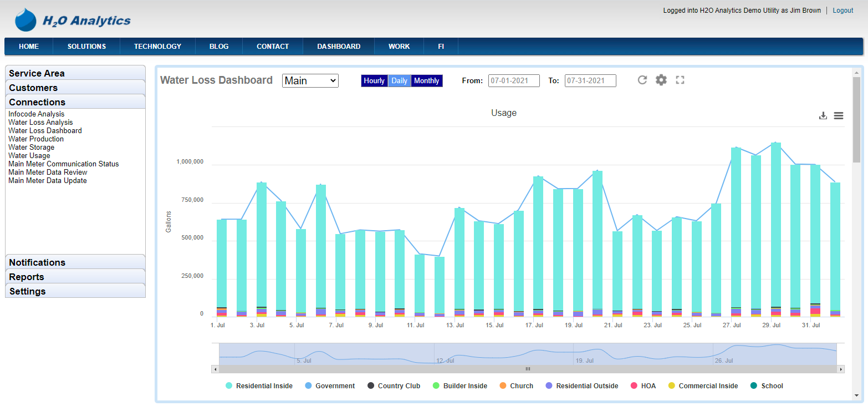Toggle the Residential Inside legend series
The width and height of the screenshot is (868, 406).
pos(258,385)
